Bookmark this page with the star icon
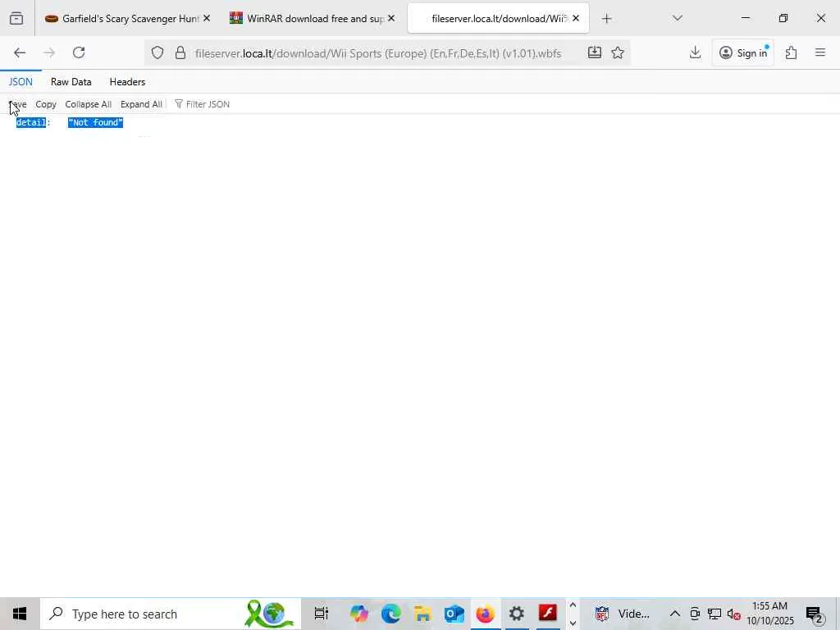This screenshot has height=630, width=840. [618, 52]
